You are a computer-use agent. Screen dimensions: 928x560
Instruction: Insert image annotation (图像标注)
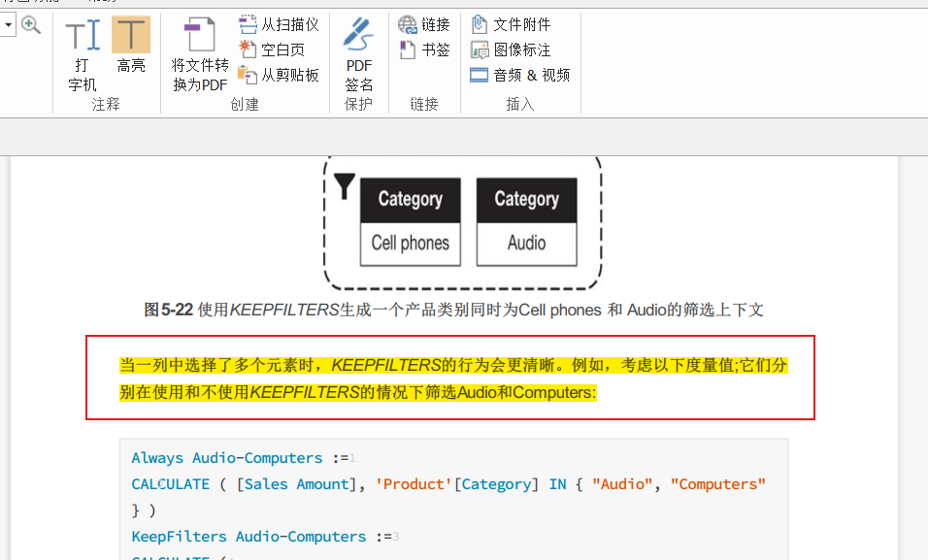(511, 49)
